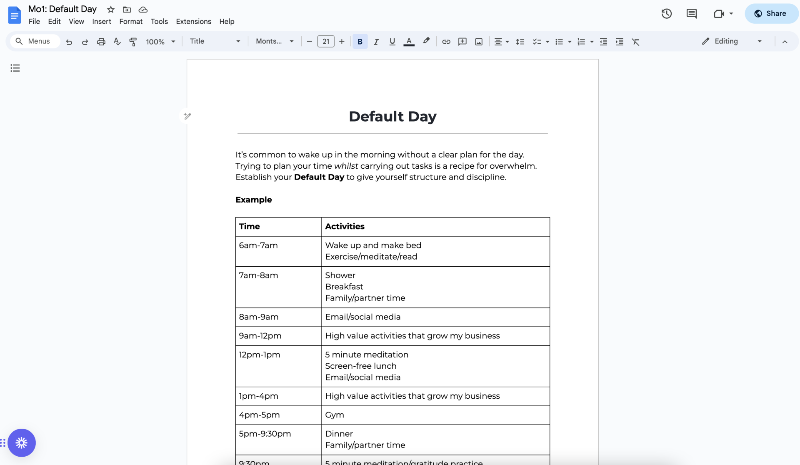Click the 6am-7am table cell
The height and width of the screenshot is (465, 800).
click(279, 251)
